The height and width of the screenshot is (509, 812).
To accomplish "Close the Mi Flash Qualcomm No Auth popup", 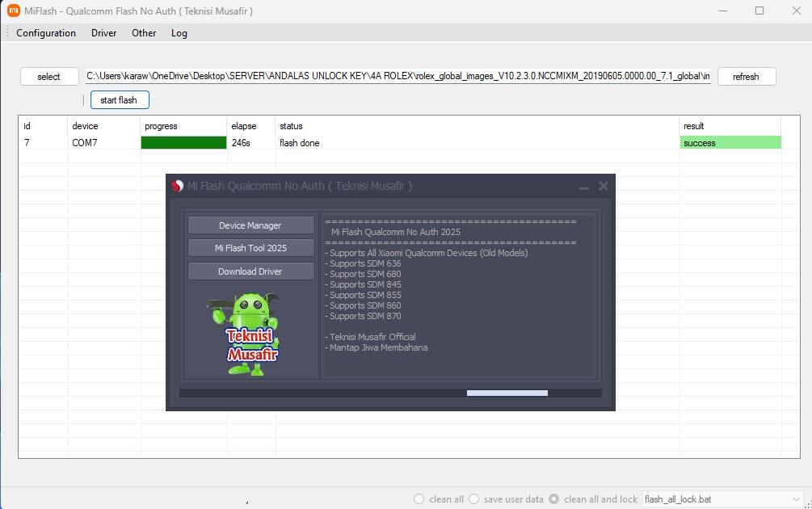I will click(x=603, y=187).
